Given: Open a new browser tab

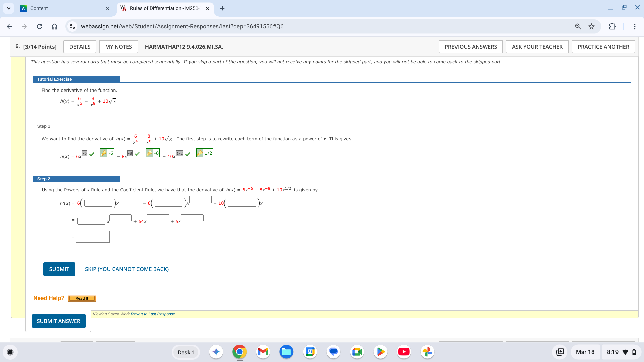Looking at the screenshot, I should click(x=222, y=8).
